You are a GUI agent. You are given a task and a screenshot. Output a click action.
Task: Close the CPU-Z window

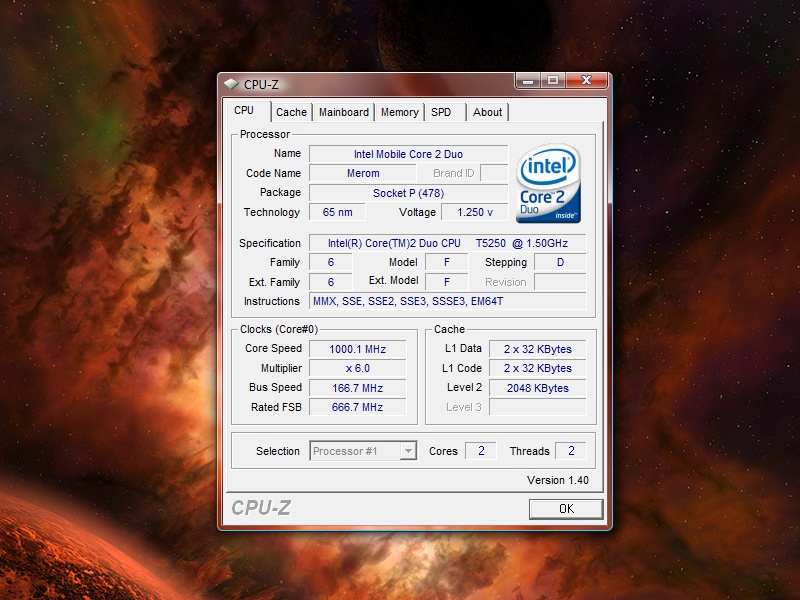coord(587,81)
